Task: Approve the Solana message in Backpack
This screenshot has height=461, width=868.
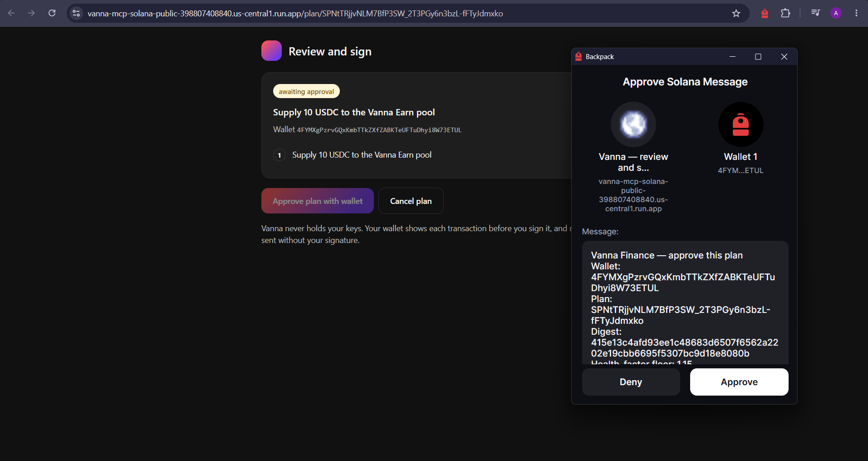Action: pyautogui.click(x=739, y=382)
